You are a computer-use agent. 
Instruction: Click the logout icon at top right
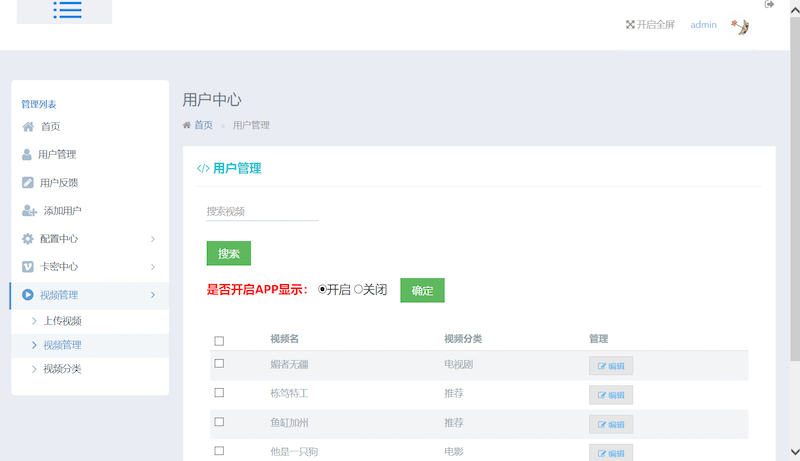click(769, 5)
